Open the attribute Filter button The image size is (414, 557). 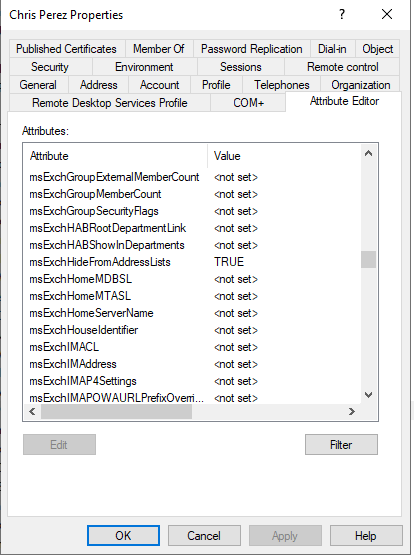pyautogui.click(x=341, y=444)
